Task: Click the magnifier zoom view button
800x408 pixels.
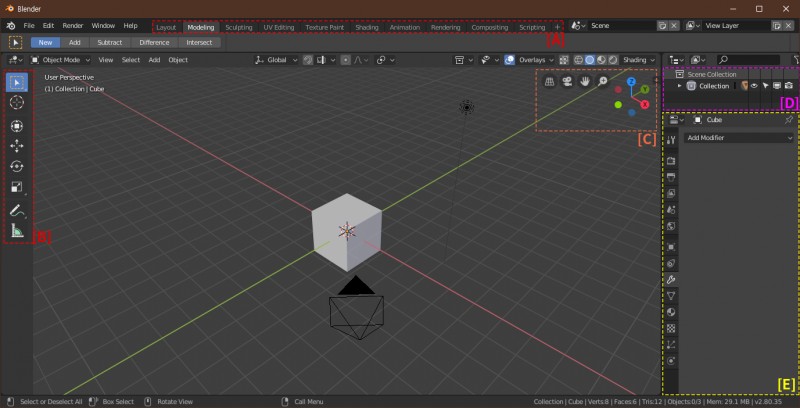Action: click(603, 81)
